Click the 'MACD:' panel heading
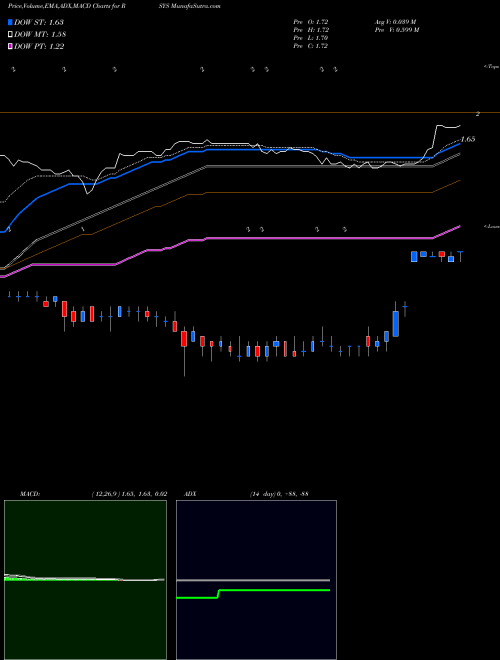500x660 pixels. click(30, 494)
